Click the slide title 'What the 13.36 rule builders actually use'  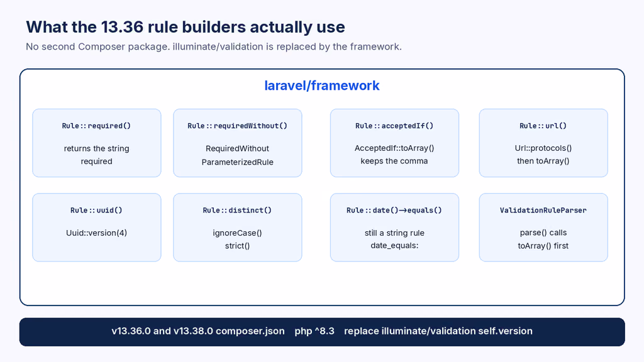coord(186,27)
